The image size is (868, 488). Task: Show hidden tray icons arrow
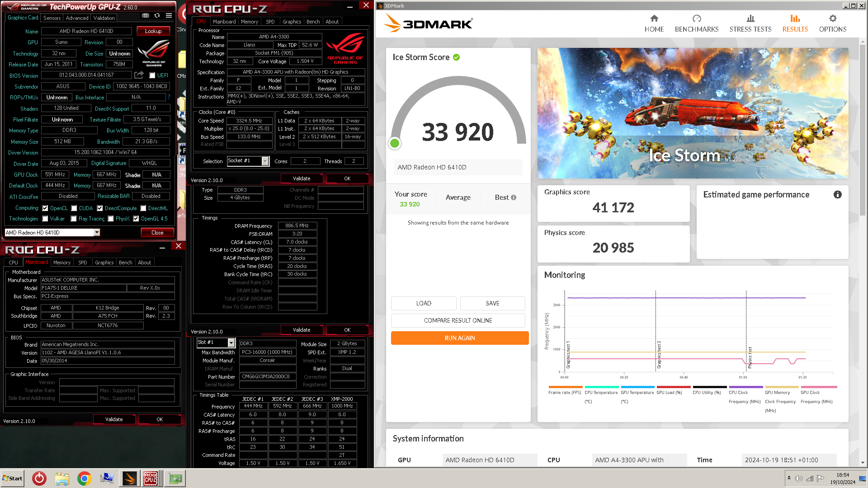coord(789,478)
